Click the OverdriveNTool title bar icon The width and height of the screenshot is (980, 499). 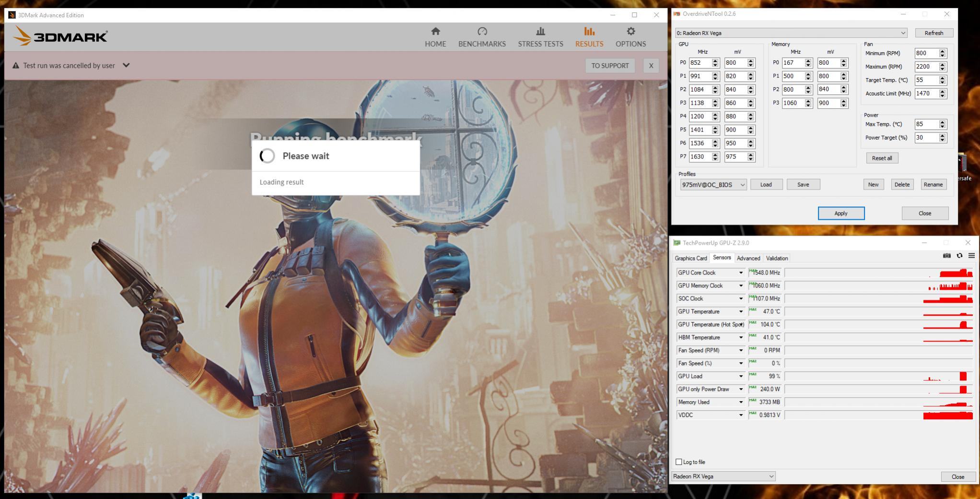[x=677, y=14]
